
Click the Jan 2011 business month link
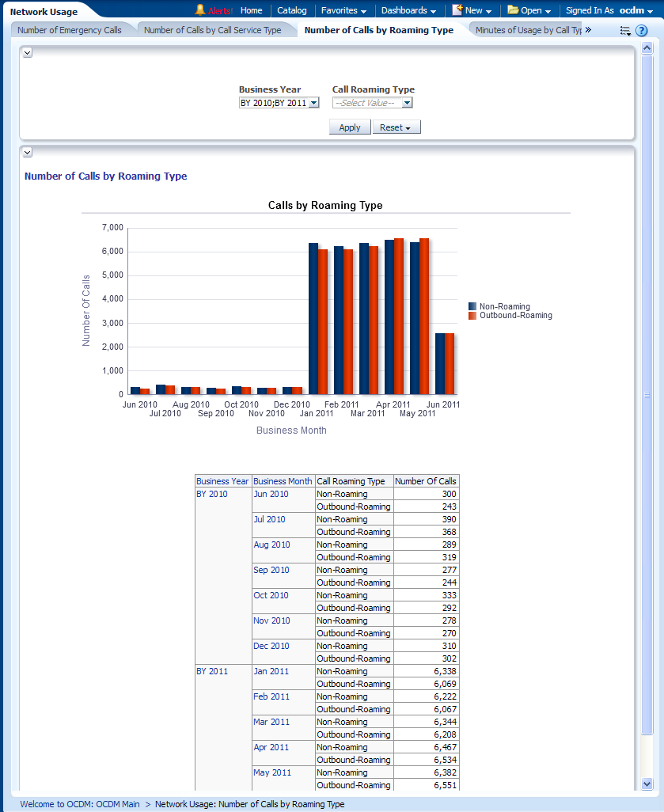point(271,671)
